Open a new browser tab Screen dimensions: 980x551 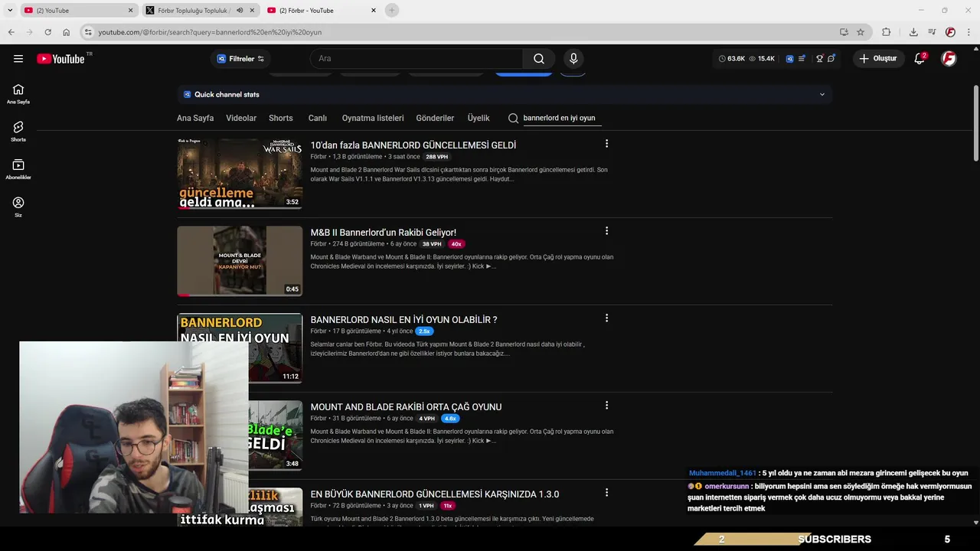point(392,11)
